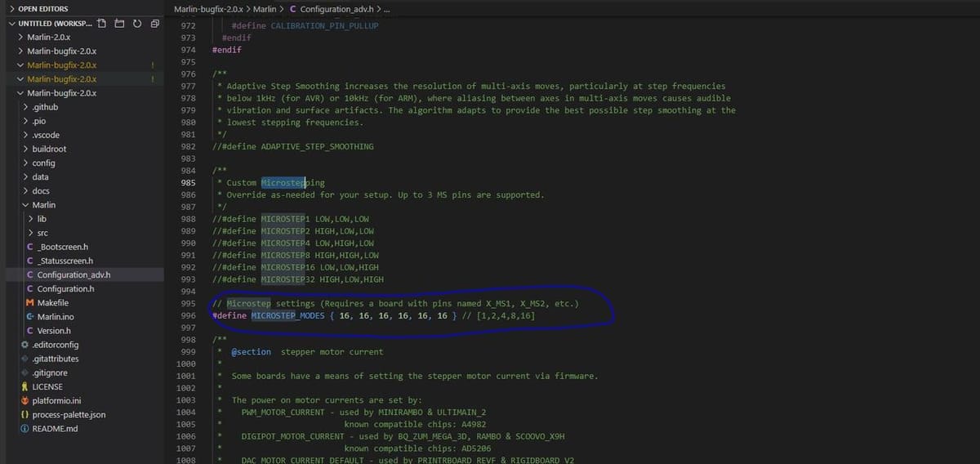
Task: Click the C file icon in the breadcrumb
Action: 293,9
